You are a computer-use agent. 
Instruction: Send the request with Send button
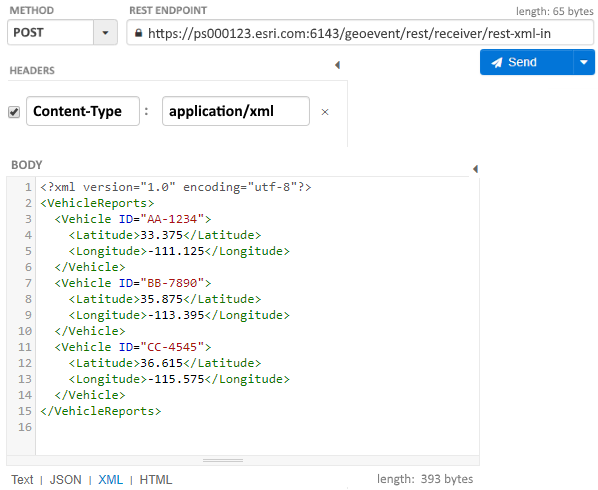(x=527, y=62)
